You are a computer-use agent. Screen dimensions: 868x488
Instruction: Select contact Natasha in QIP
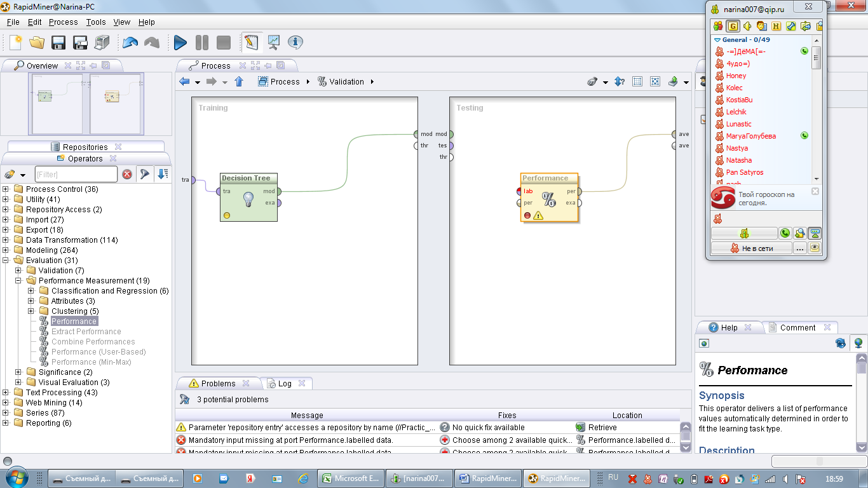738,160
